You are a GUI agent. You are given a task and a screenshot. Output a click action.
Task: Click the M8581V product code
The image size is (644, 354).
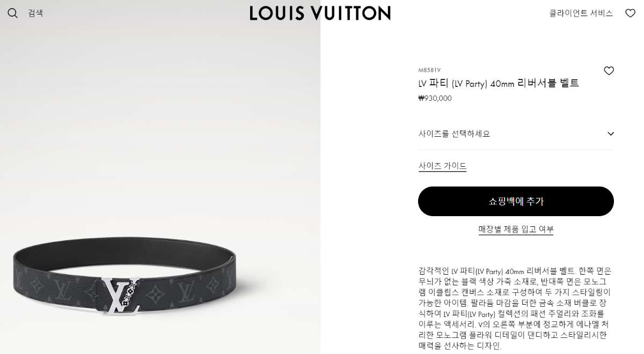click(x=429, y=70)
